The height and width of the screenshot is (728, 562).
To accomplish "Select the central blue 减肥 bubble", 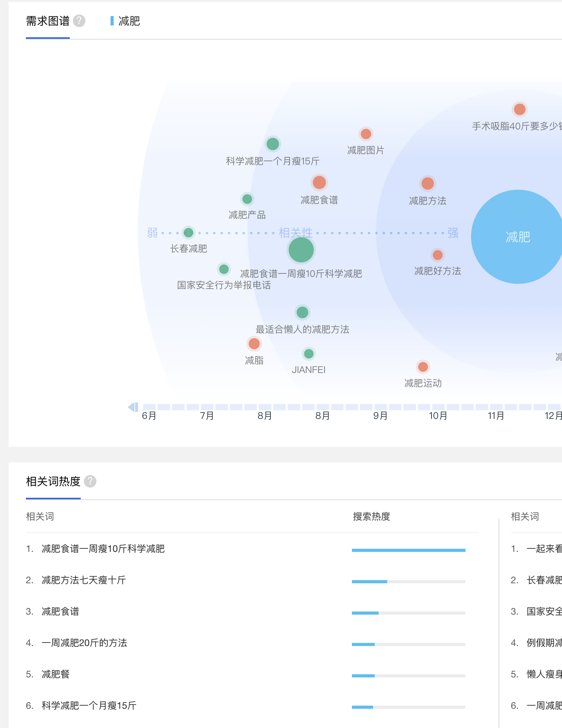I will click(x=518, y=237).
